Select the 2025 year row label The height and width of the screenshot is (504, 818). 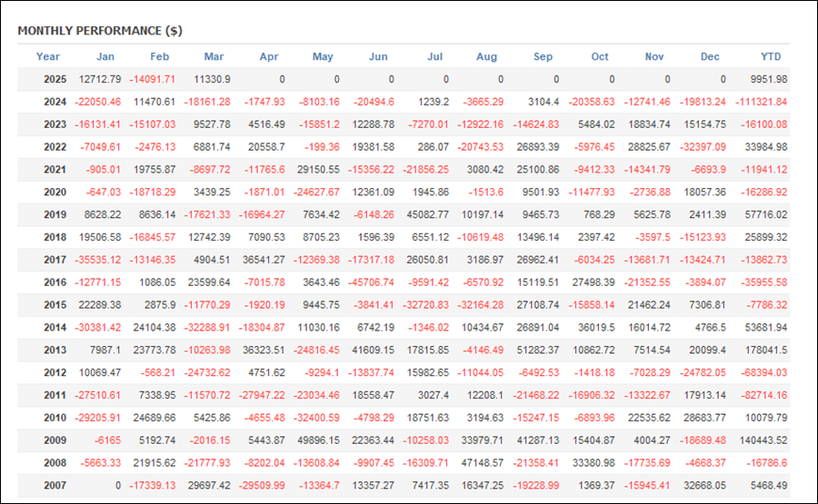[x=55, y=79]
